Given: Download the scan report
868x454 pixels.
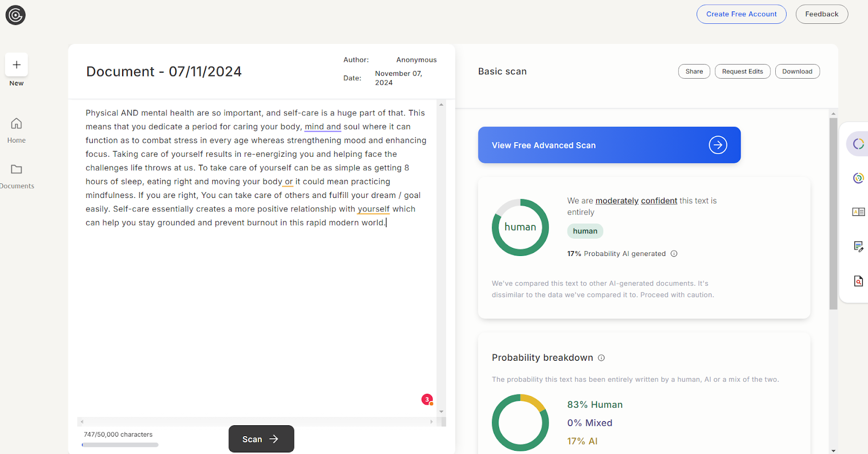Looking at the screenshot, I should (x=797, y=72).
